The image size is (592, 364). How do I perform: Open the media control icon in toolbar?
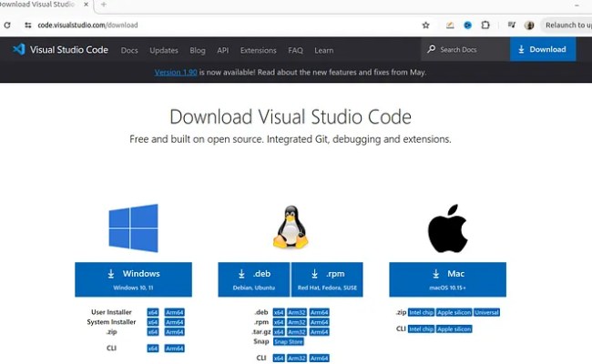click(x=512, y=25)
